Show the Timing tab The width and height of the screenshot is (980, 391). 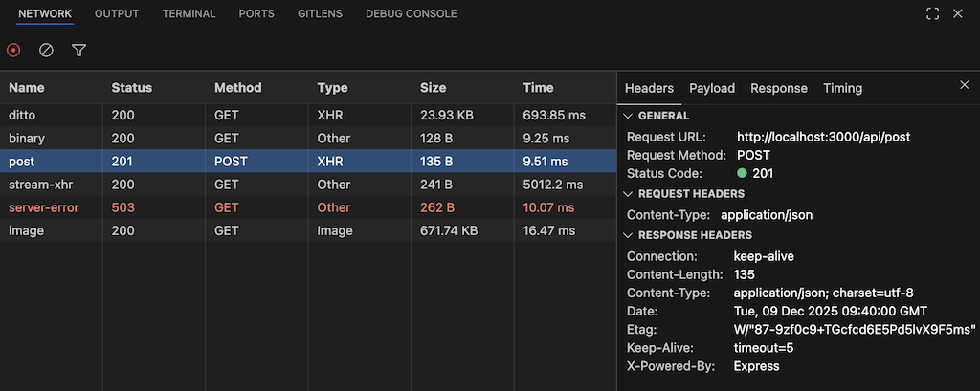[842, 88]
